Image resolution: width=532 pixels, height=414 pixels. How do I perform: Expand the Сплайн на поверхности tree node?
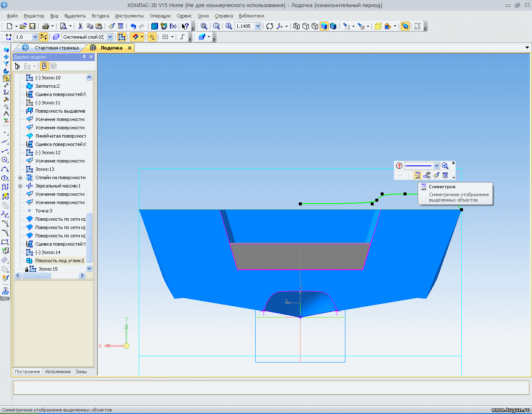(x=20, y=177)
